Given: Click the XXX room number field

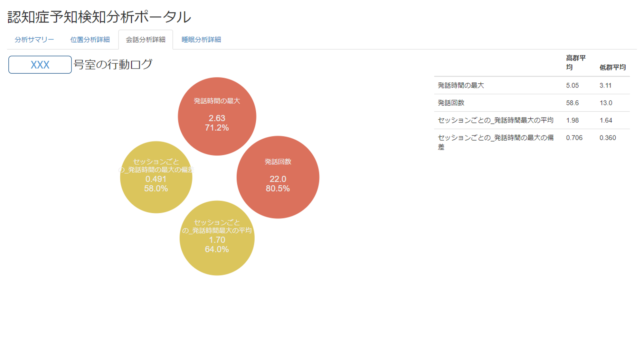Looking at the screenshot, I should click(40, 65).
